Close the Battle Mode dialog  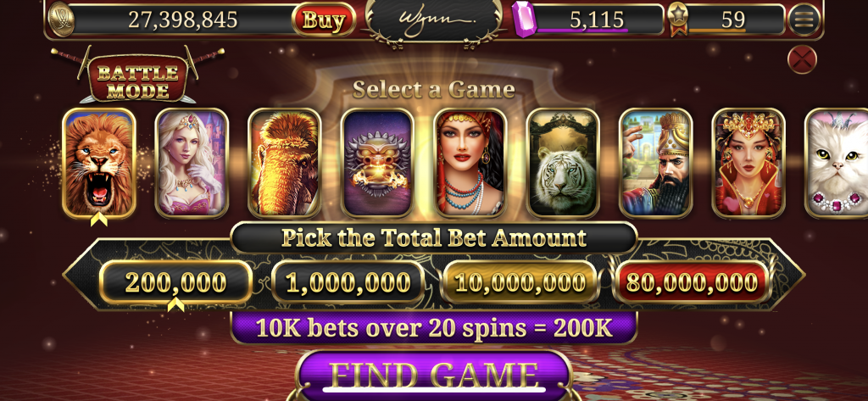click(802, 59)
